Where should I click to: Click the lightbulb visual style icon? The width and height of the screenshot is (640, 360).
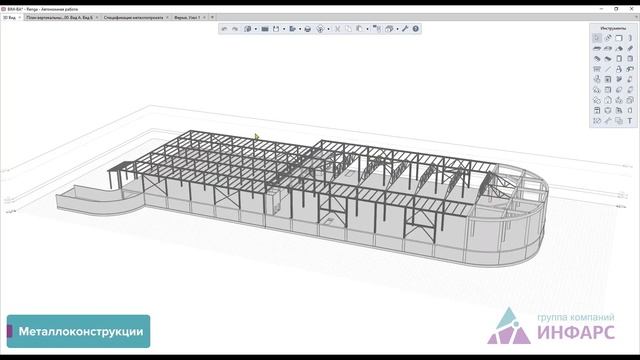click(x=320, y=29)
